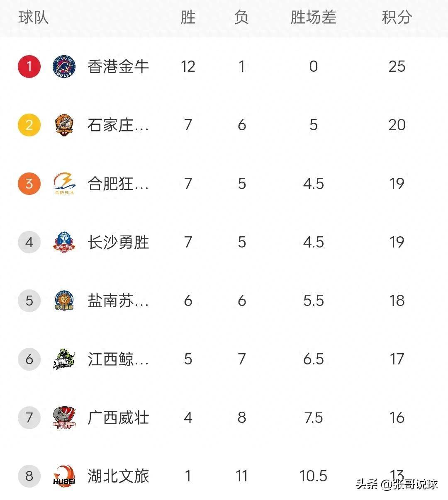The width and height of the screenshot is (448, 500).
Task: Click the 香港金牛 Bulls team logo
Action: [x=64, y=66]
